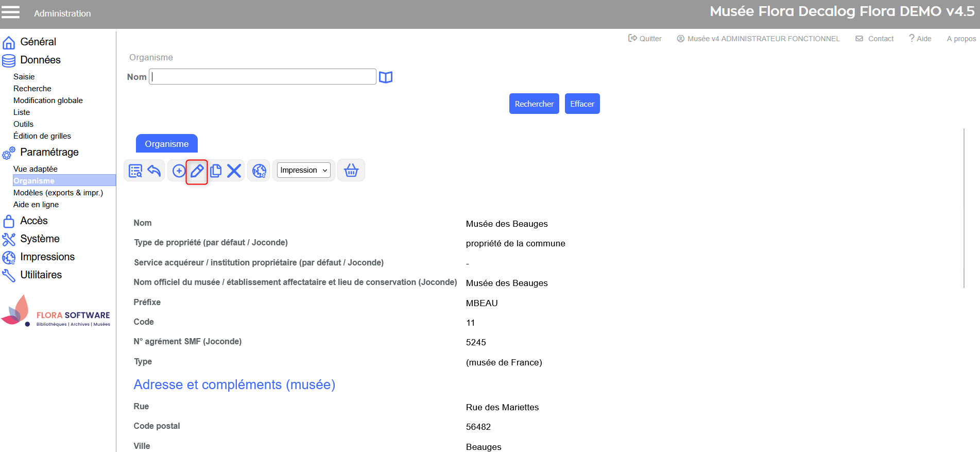980x452 pixels.
Task: Add record to the basket icon
Action: tap(351, 171)
